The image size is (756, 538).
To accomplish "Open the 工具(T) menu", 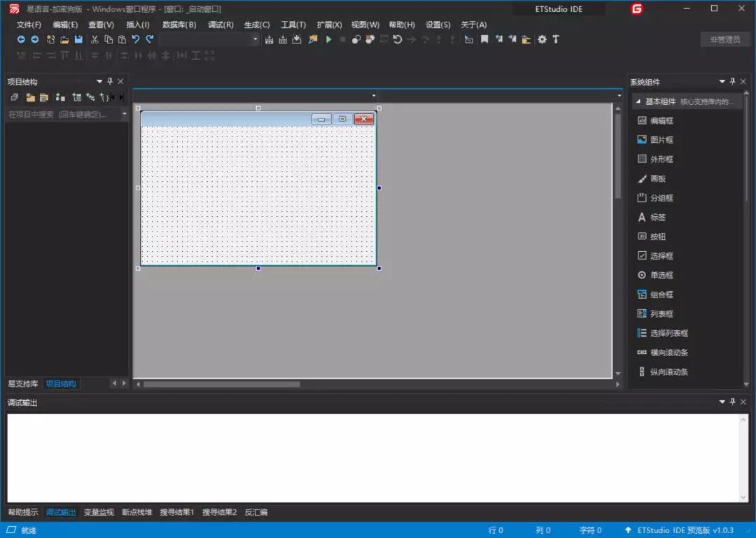I will [x=293, y=24].
